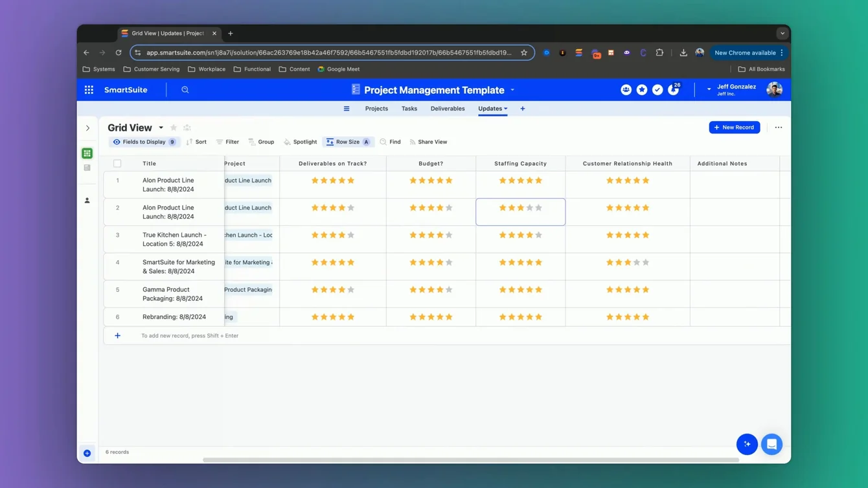Open Chrome downloads icon

point(683,52)
